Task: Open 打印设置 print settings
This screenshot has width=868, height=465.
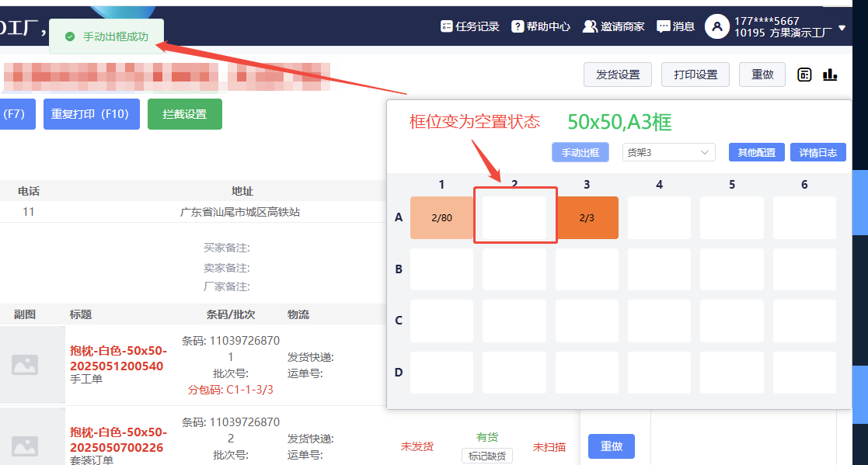Action: (x=695, y=75)
